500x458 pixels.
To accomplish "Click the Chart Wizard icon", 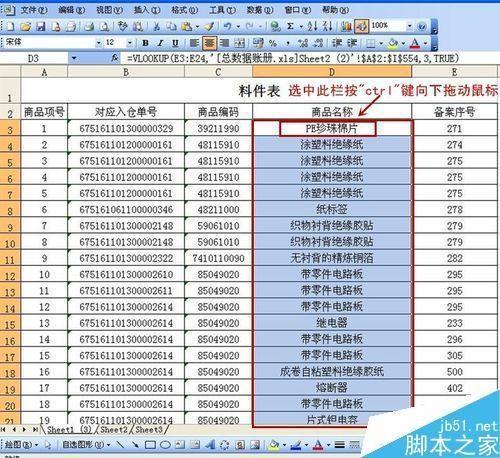I will pos(347,26).
